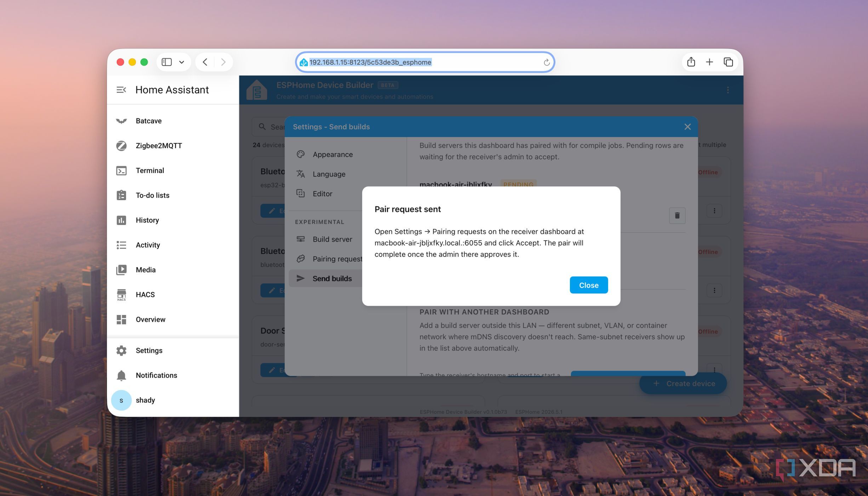Open a new Safari tab
The height and width of the screenshot is (496, 868).
(x=709, y=62)
